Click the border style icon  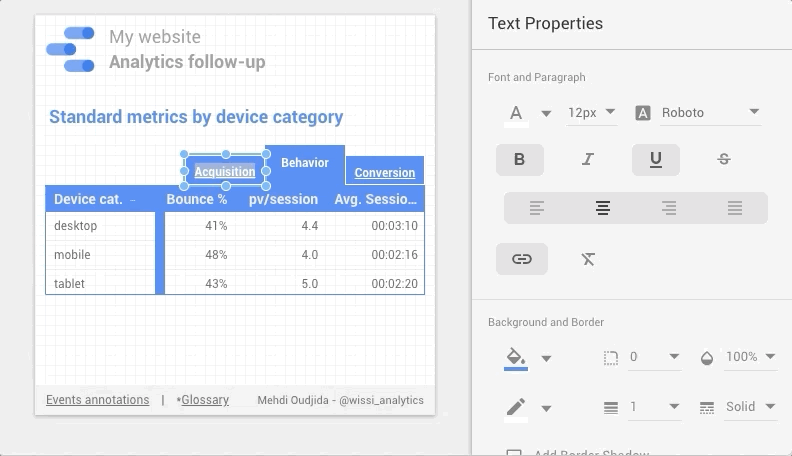707,408
